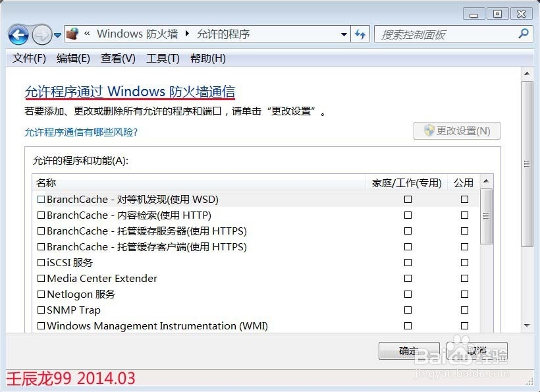This screenshot has width=540, height=392.
Task: Check Media Center Extender name checkbox
Action: click(x=41, y=278)
